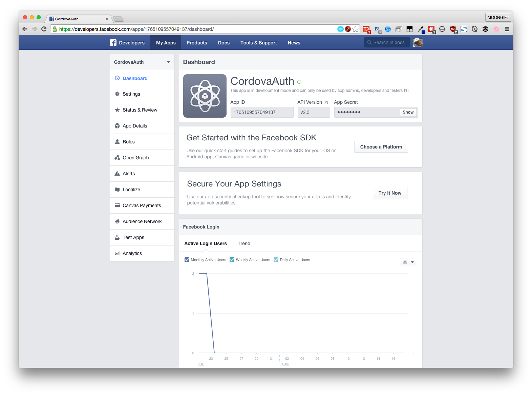The height and width of the screenshot is (395, 532).
Task: Click the Choose a Platform button
Action: 381,147
